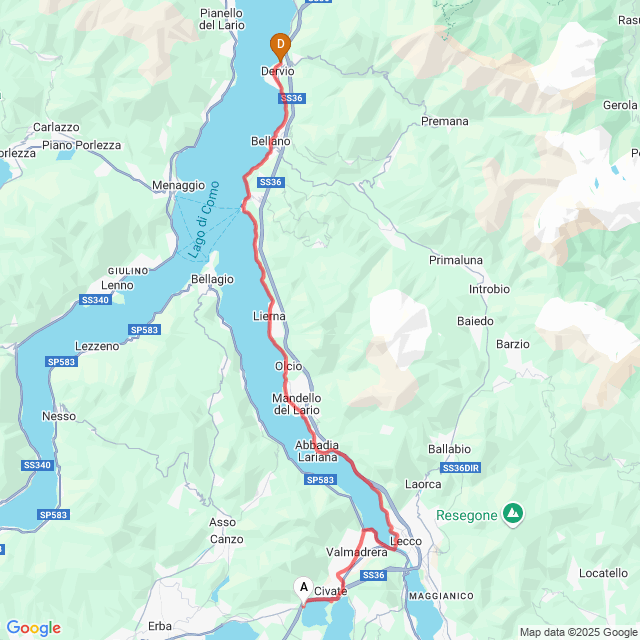640x640 pixels.
Task: Click the SS340 shield near Lenno
Action: 95,300
